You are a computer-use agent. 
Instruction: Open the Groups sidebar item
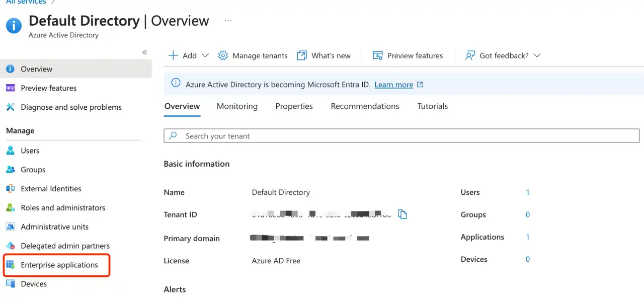click(32, 169)
